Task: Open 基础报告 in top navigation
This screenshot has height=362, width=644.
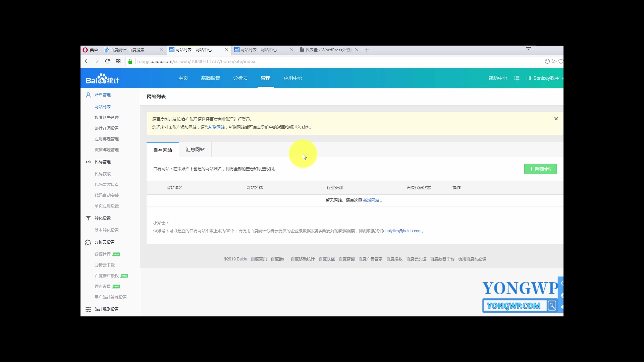Action: click(x=211, y=78)
